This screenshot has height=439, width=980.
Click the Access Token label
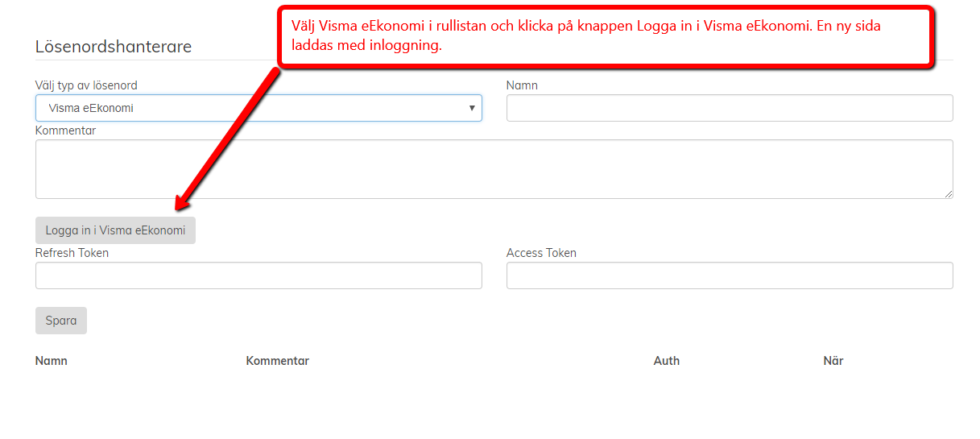point(542,253)
